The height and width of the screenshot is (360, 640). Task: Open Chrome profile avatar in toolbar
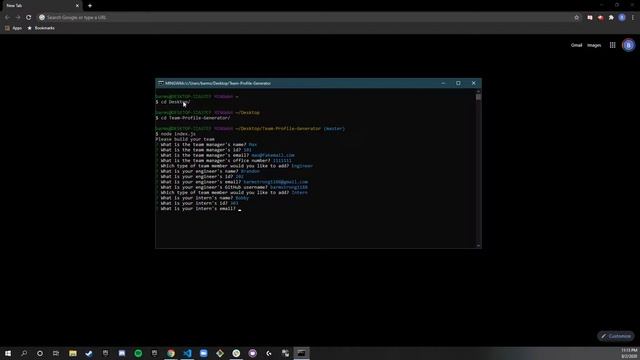[622, 18]
